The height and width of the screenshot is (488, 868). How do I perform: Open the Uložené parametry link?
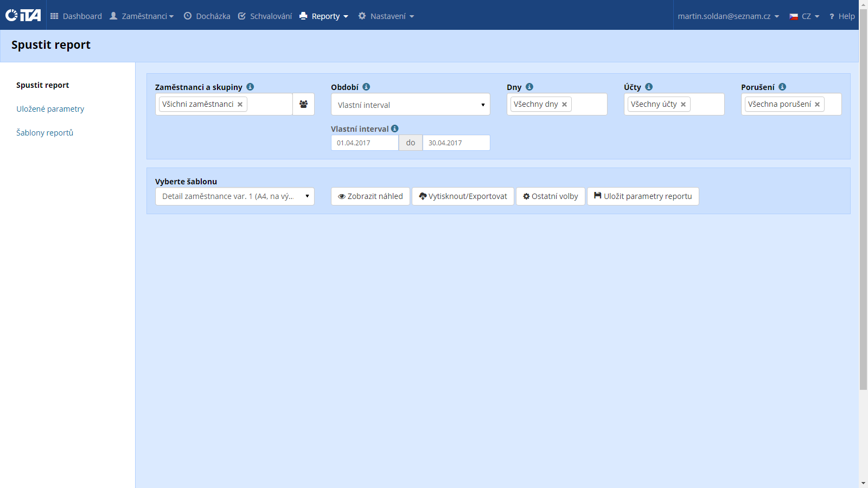(50, 109)
